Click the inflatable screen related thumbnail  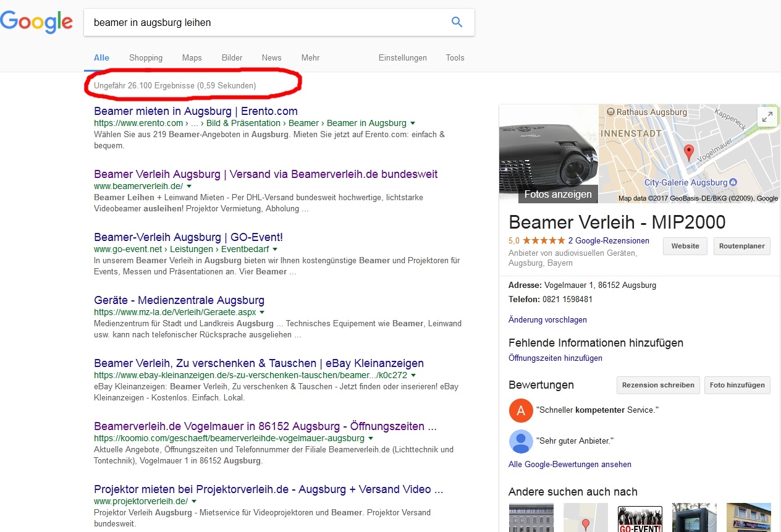tap(694, 518)
